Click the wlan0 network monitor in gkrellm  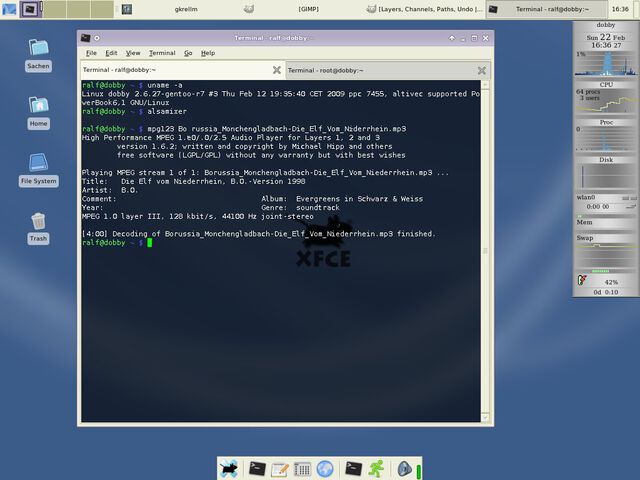pos(606,202)
